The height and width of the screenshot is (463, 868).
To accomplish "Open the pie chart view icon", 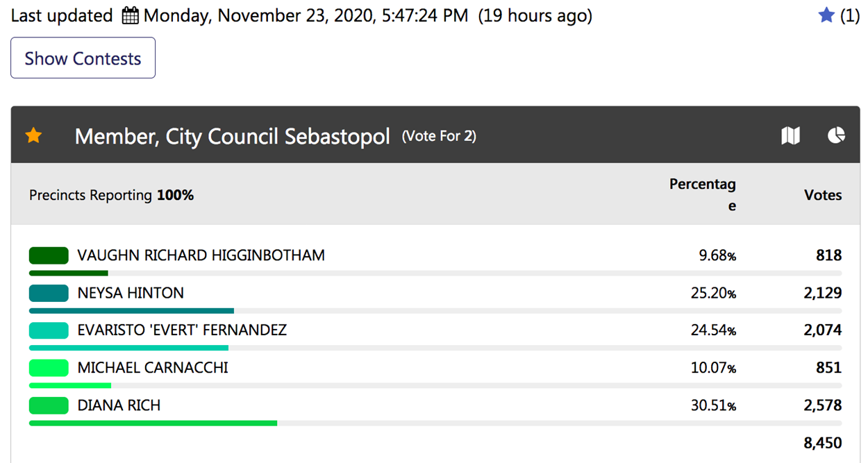I will [837, 135].
